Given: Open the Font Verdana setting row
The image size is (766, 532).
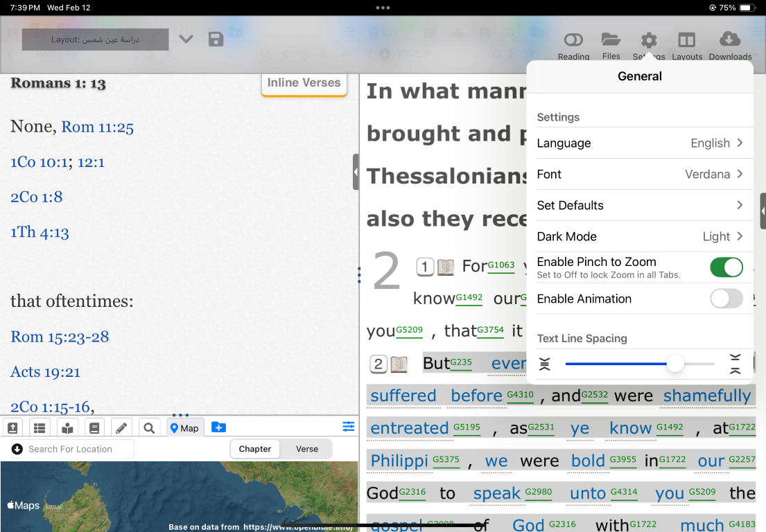Looking at the screenshot, I should pyautogui.click(x=639, y=175).
